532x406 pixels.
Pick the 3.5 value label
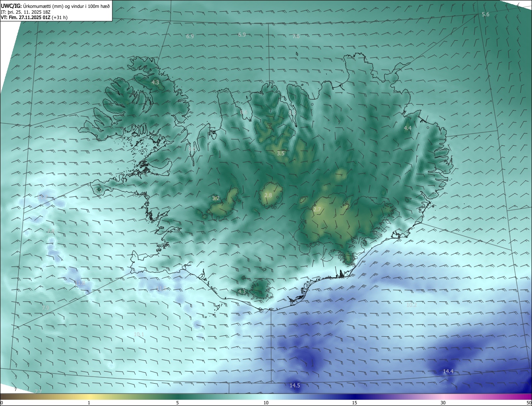pyautogui.click(x=281, y=154)
